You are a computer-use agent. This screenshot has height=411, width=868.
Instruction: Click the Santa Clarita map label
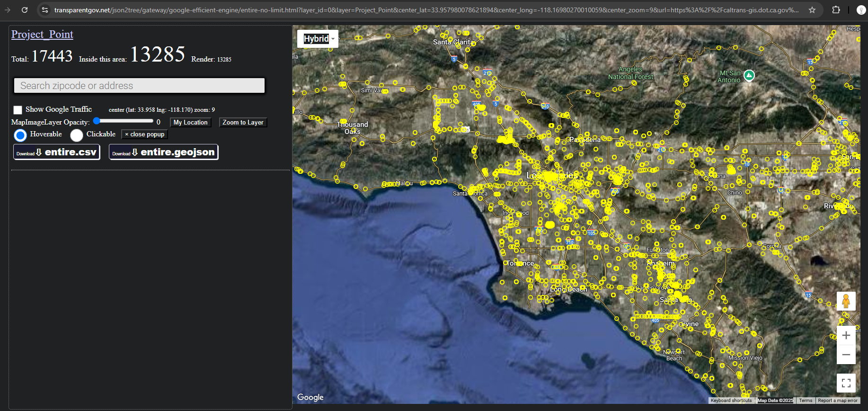453,42
